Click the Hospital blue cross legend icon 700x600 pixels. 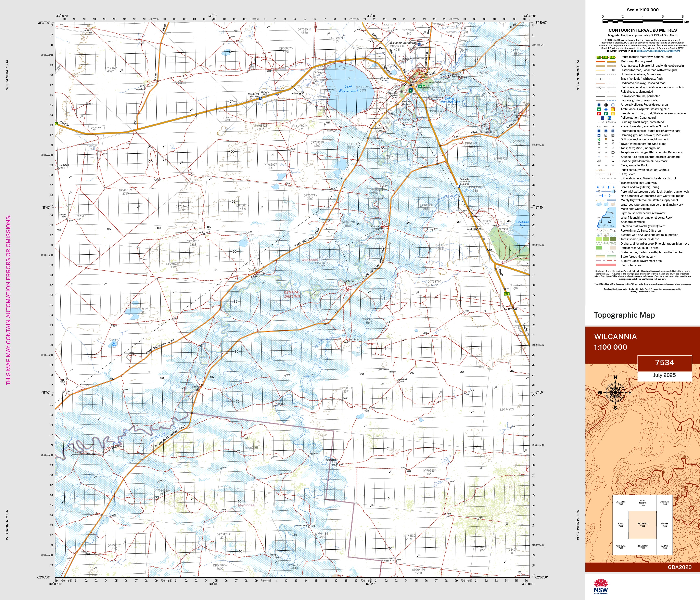pyautogui.click(x=606, y=109)
